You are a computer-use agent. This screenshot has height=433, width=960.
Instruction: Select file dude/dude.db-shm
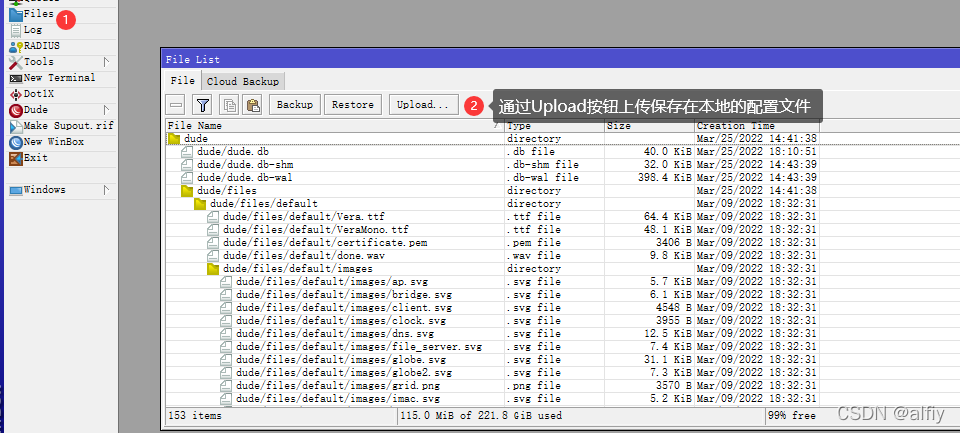492,165
